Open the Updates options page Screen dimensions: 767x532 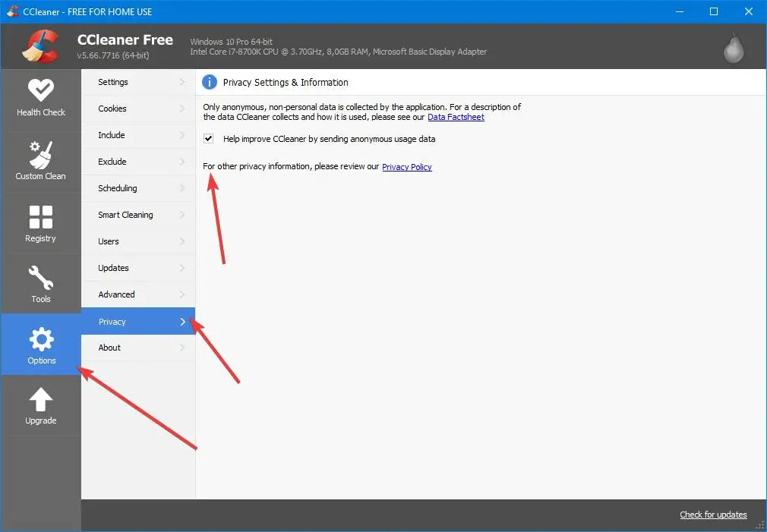[x=138, y=268]
